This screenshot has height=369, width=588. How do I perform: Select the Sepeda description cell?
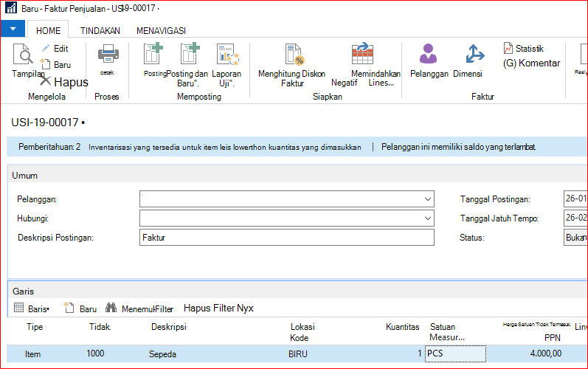coord(162,354)
